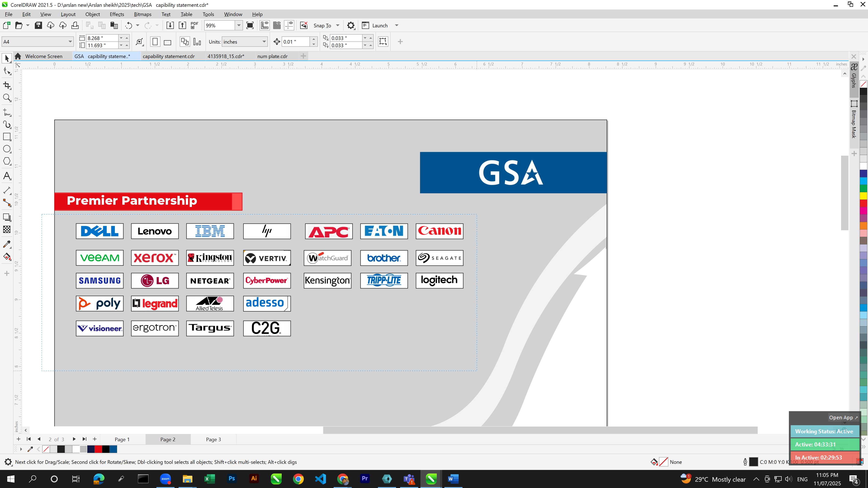Toggle Show guidelines button

click(x=289, y=25)
